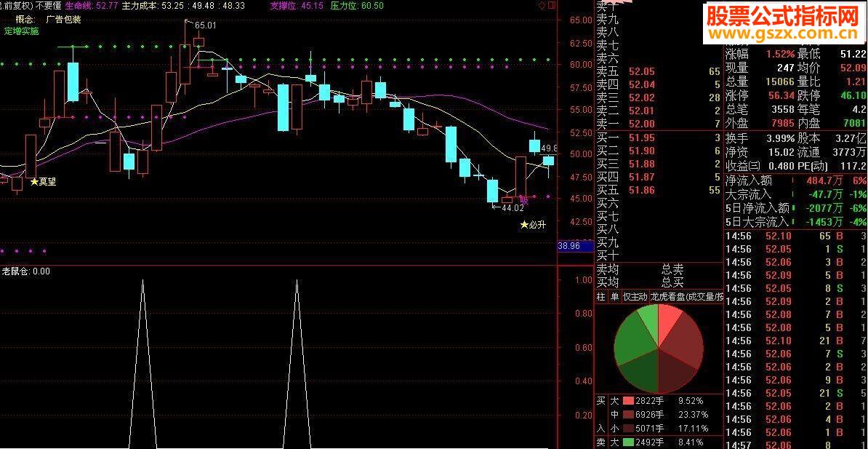Click the 23.37% buy percentage
The image size is (868, 449).
(x=694, y=415)
